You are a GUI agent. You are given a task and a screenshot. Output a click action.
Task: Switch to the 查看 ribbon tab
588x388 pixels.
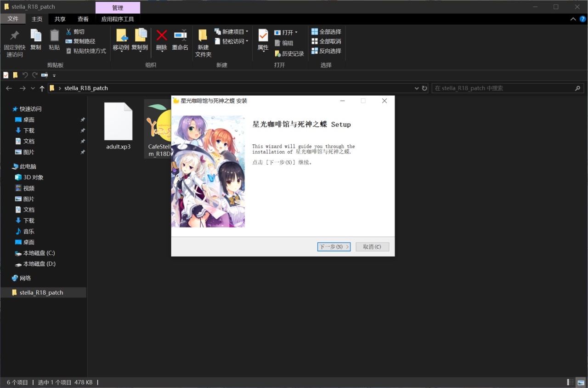(x=83, y=19)
